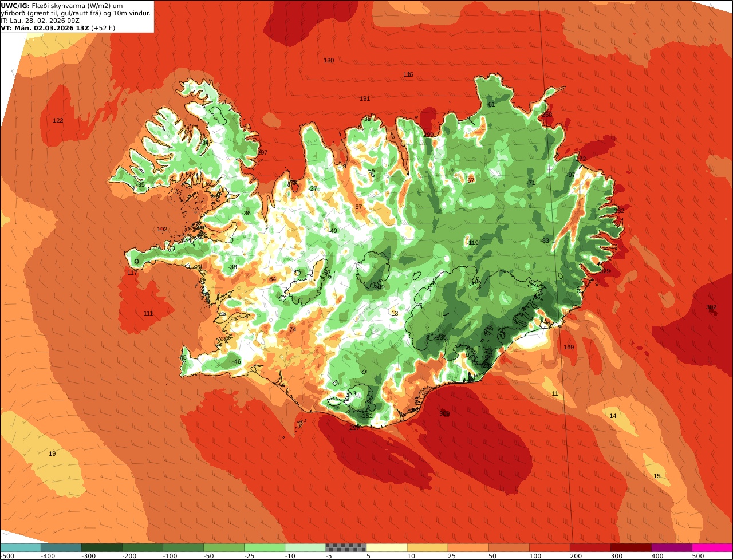Click the green -50 to -25 legend swatch
The width and height of the screenshot is (733, 560).
224,547
